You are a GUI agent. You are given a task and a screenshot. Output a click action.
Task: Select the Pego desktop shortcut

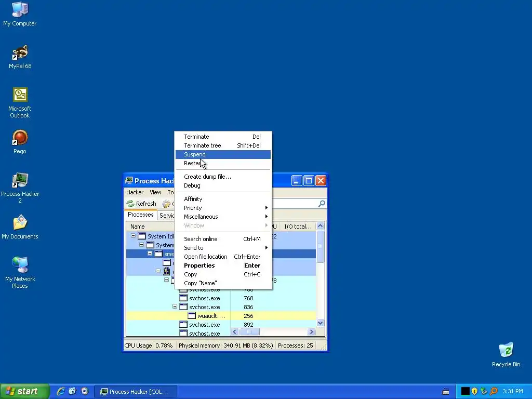20,142
